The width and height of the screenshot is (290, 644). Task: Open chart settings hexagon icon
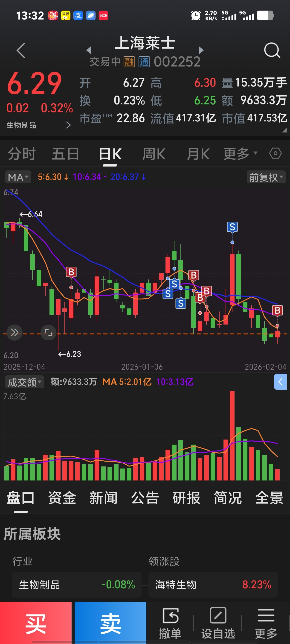tap(275, 153)
